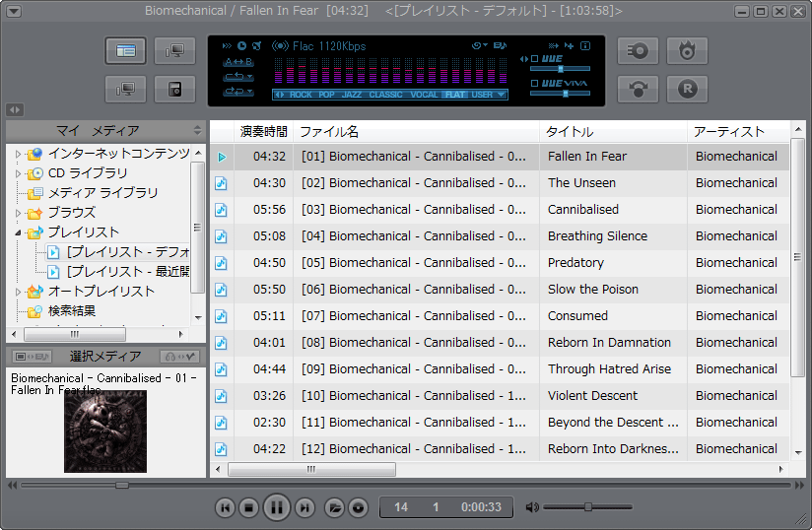The height and width of the screenshot is (530, 812).
Task: Click the view-switch button left of 選択メディア
Action: tap(32, 356)
